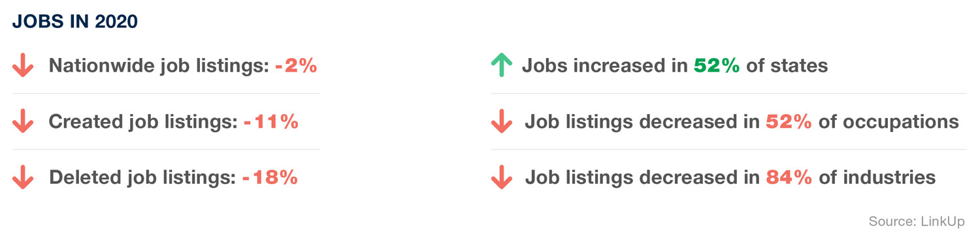This screenshot has height=240, width=980.
Task: Click the red down arrow next to occupations statistic
Action: (x=501, y=122)
